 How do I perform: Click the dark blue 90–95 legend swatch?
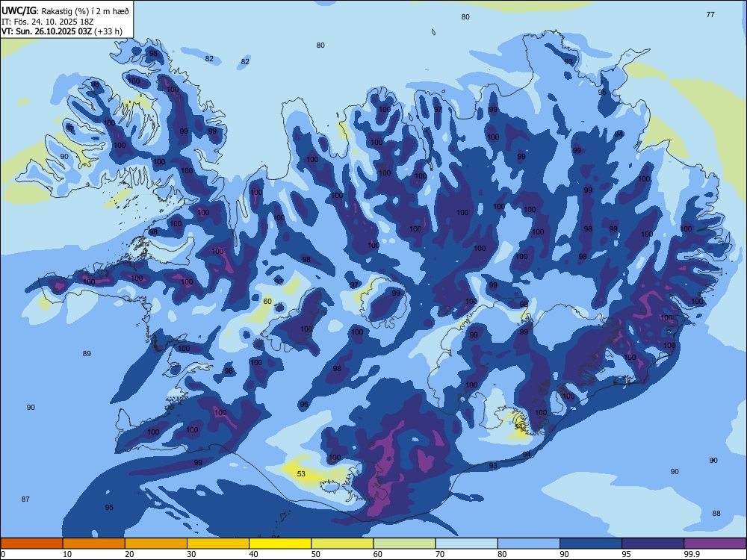point(591,544)
